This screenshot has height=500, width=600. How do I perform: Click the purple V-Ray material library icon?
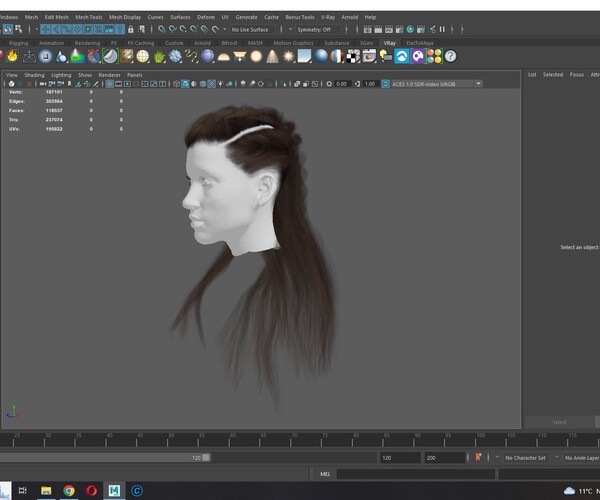pos(418,56)
